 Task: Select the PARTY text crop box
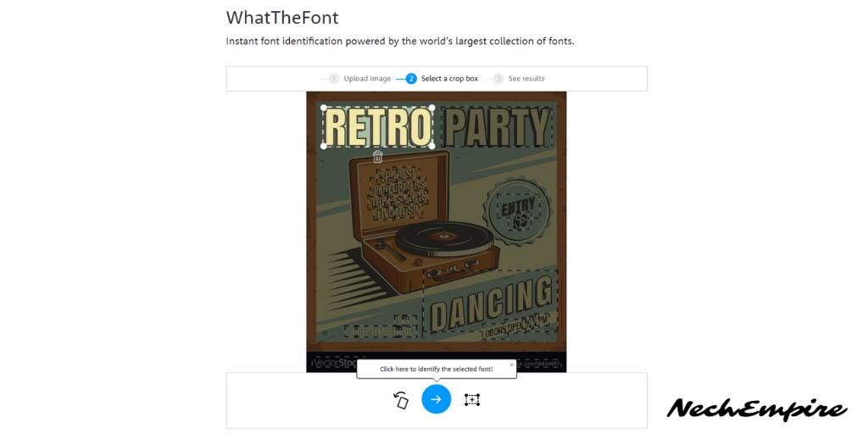[x=498, y=127]
